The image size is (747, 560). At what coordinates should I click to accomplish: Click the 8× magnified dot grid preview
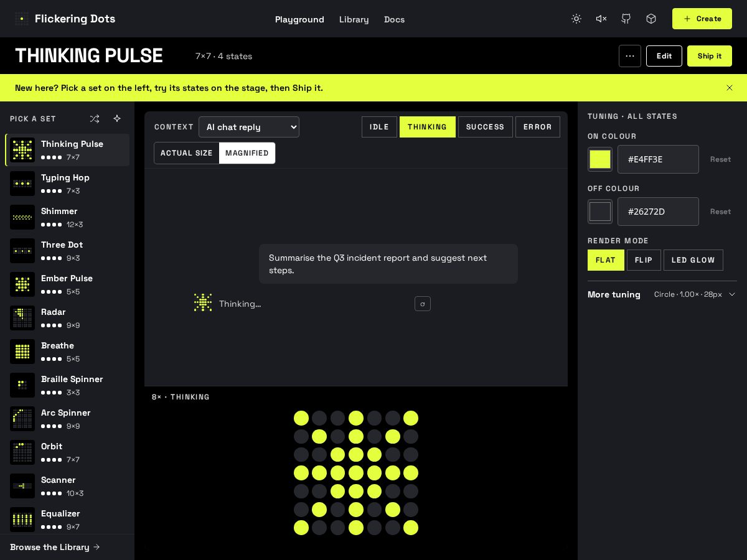[356, 473]
